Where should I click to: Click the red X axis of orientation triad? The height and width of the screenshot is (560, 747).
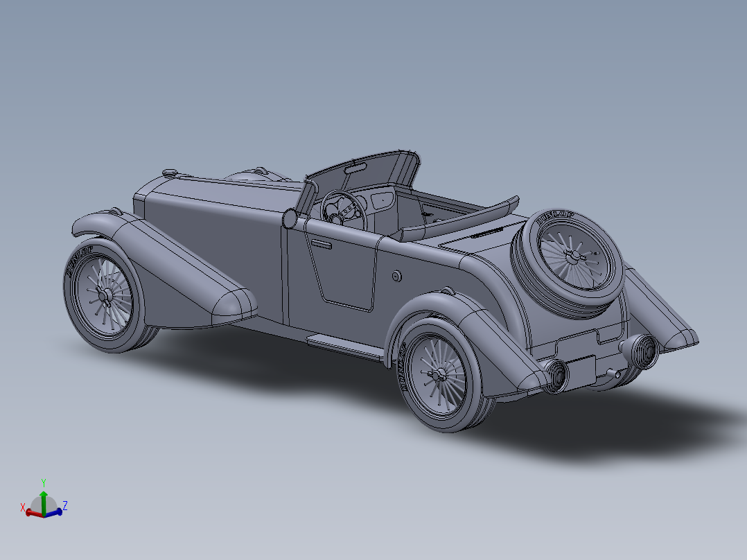(x=33, y=513)
